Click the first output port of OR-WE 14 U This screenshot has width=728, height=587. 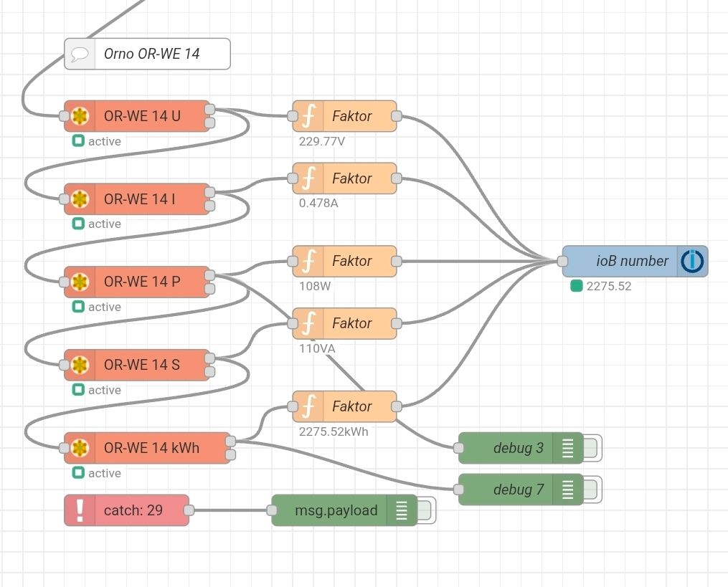(210, 110)
